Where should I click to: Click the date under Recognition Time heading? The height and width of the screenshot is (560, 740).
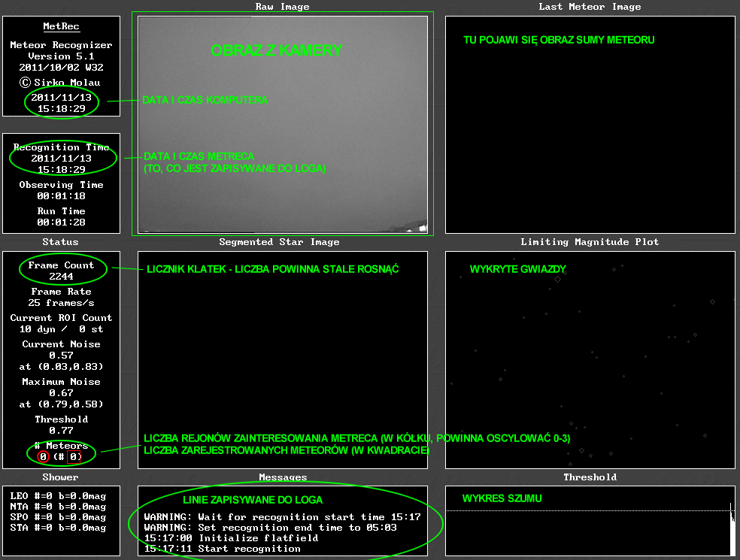point(61,159)
